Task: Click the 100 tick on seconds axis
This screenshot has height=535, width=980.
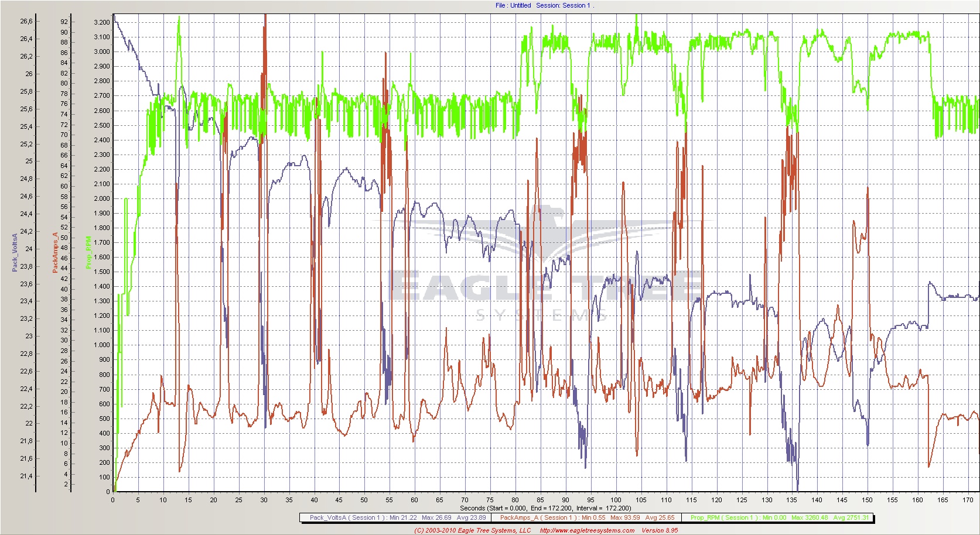Action: tap(616, 500)
